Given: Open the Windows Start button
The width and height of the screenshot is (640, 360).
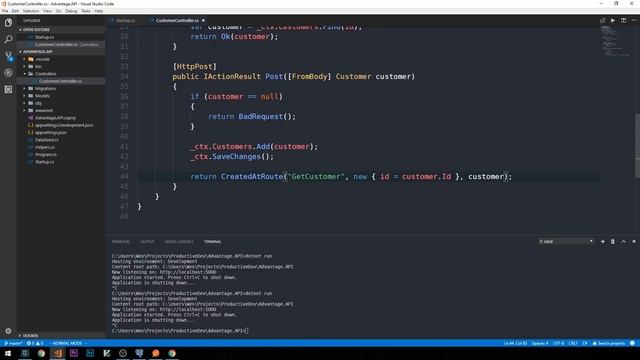Looking at the screenshot, I should (x=8, y=353).
